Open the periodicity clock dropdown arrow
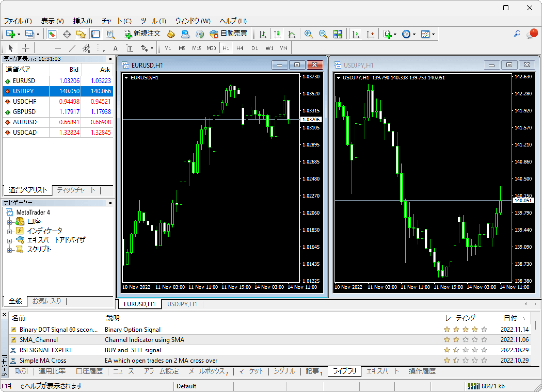The width and height of the screenshot is (542, 392). pos(414,34)
